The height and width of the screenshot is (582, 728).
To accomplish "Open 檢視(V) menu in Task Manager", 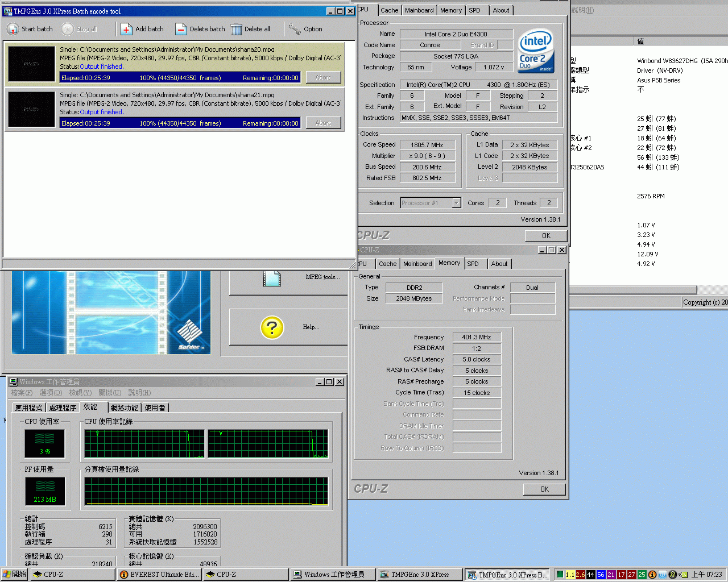I will [x=80, y=393].
